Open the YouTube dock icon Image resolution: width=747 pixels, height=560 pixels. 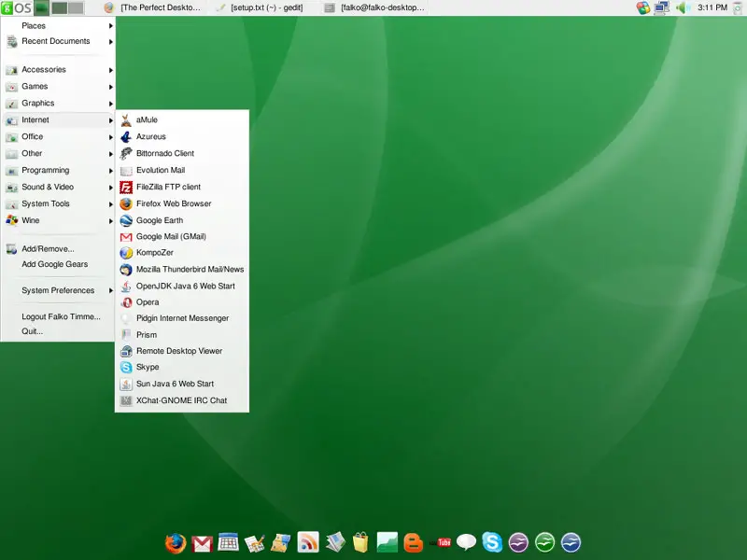tap(440, 542)
